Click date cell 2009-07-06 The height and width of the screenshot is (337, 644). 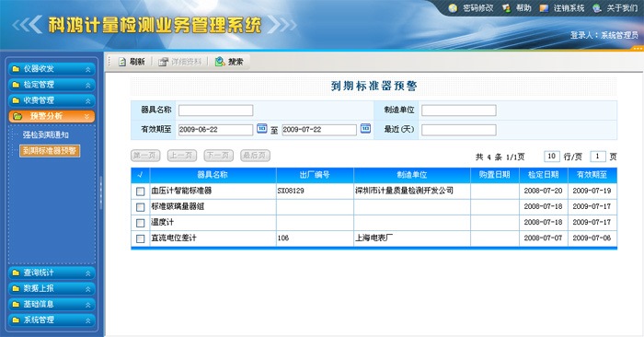[592, 238]
